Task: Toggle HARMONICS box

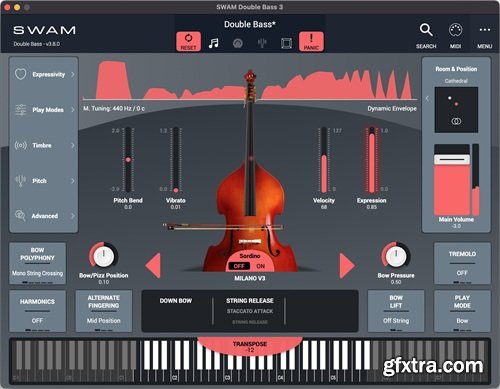Action: 37,311
